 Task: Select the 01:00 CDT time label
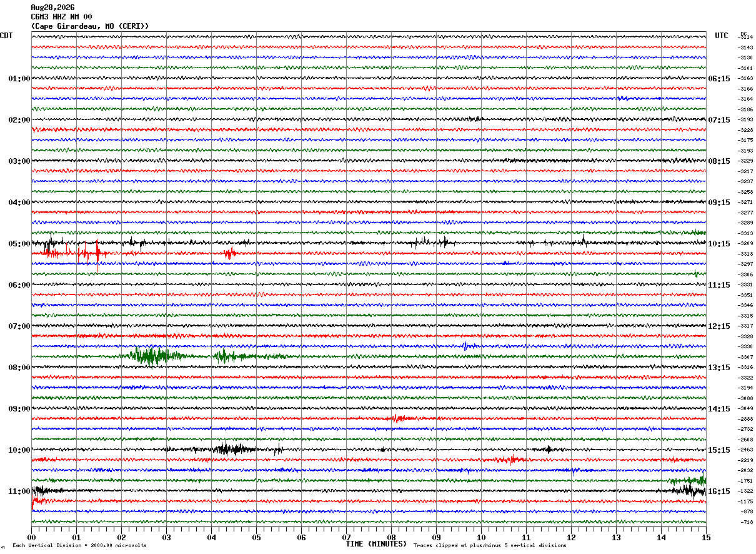coord(19,79)
